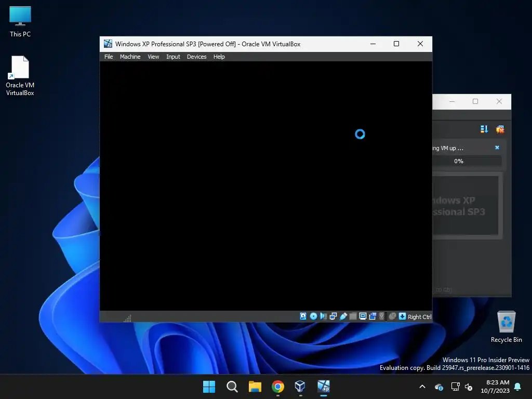Image resolution: width=532 pixels, height=399 pixels.
Task: Open the Input menu
Action: 173,57
